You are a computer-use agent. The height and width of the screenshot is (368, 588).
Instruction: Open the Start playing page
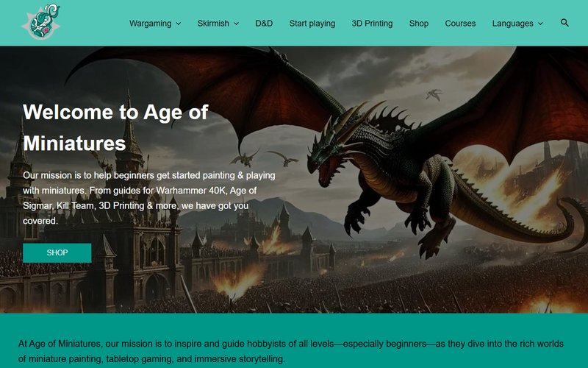tap(312, 24)
